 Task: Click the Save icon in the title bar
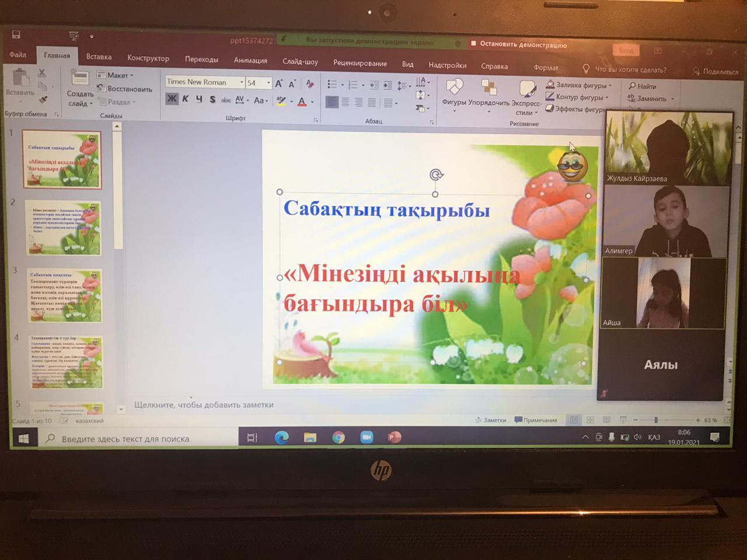[x=16, y=35]
